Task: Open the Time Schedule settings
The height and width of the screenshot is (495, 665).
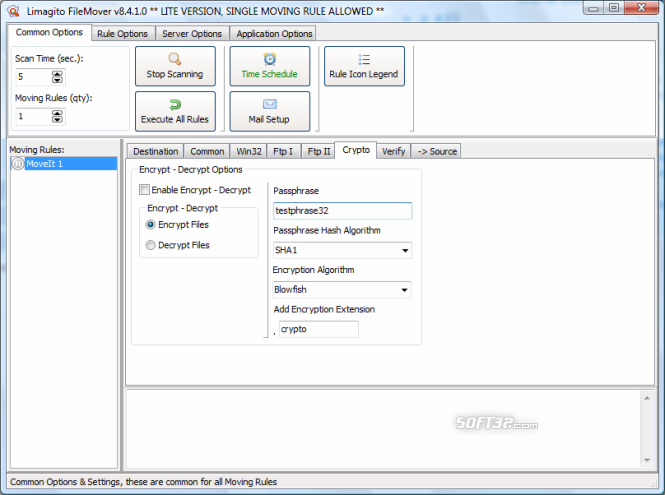Action: [x=270, y=66]
